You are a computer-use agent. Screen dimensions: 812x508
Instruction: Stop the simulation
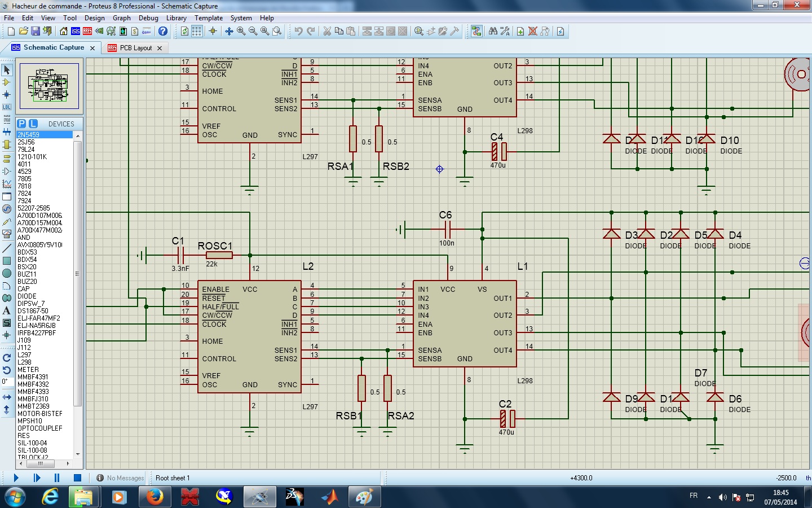pyautogui.click(x=77, y=478)
